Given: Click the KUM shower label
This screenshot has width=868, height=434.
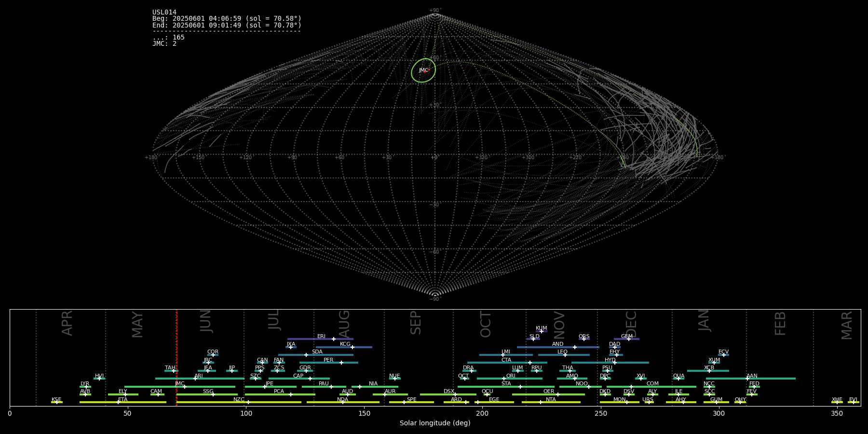Looking at the screenshot, I should point(542,328).
